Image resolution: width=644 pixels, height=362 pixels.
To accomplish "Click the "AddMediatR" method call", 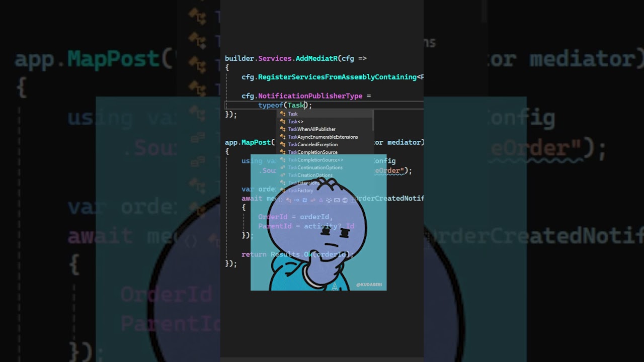I will pyautogui.click(x=316, y=58).
